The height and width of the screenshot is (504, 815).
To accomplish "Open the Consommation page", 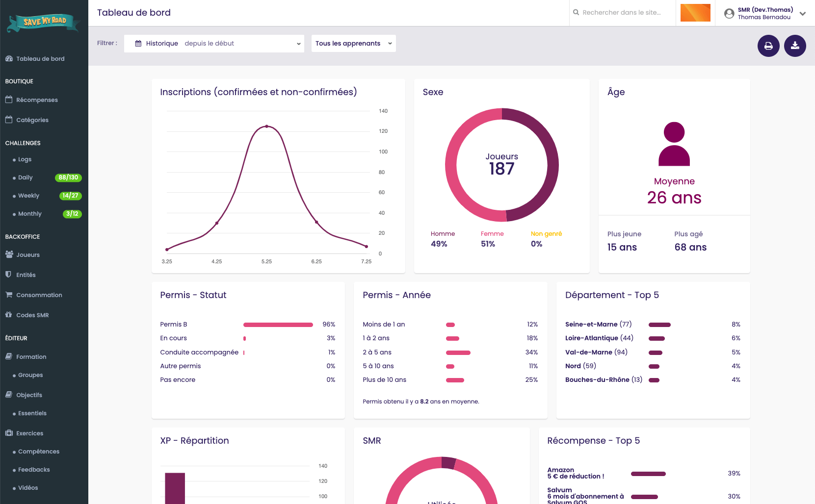I will pyautogui.click(x=39, y=295).
